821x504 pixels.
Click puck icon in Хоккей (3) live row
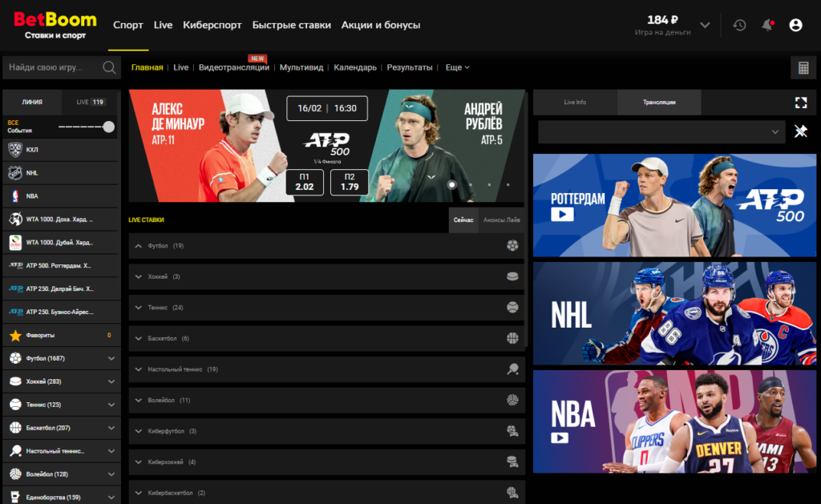[x=512, y=276]
